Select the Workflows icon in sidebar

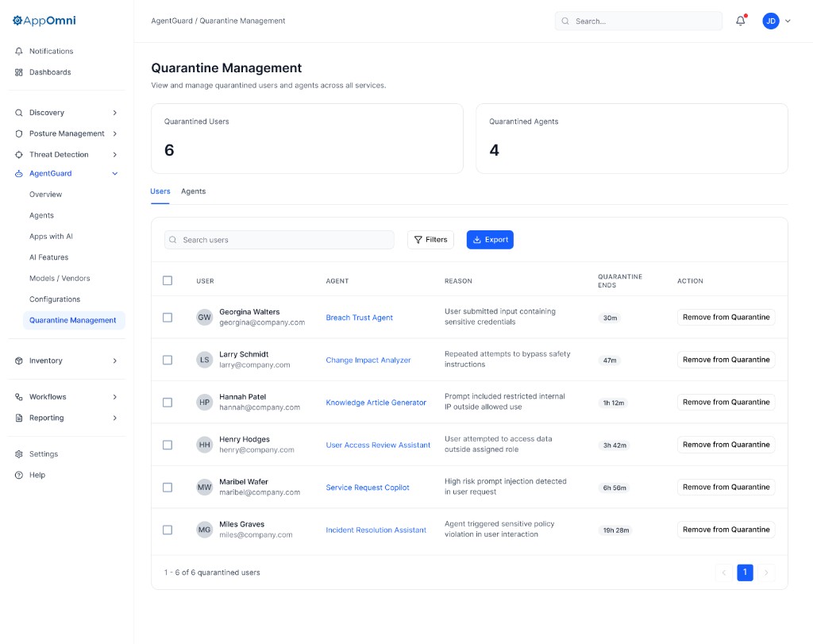pos(18,396)
